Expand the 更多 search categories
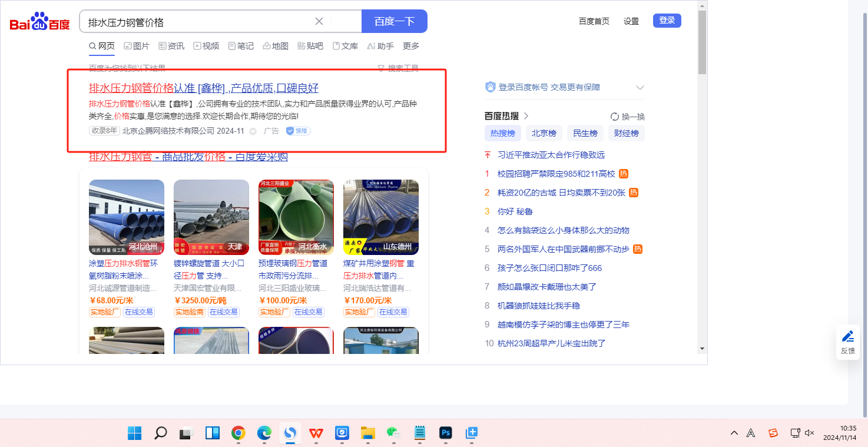This screenshot has height=447, width=868. [x=410, y=46]
